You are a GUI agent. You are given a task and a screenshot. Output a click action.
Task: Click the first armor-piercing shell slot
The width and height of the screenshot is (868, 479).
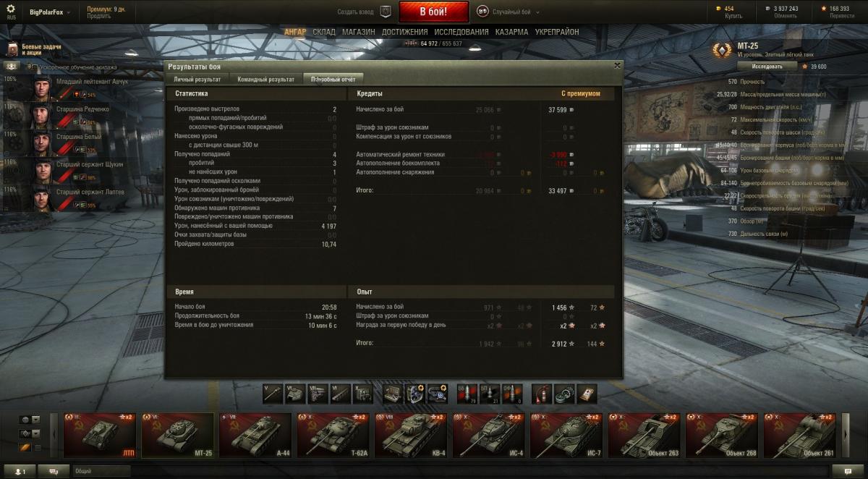467,393
